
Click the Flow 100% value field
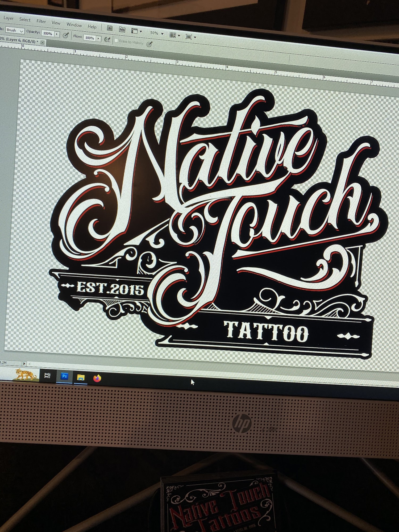[x=90, y=38]
